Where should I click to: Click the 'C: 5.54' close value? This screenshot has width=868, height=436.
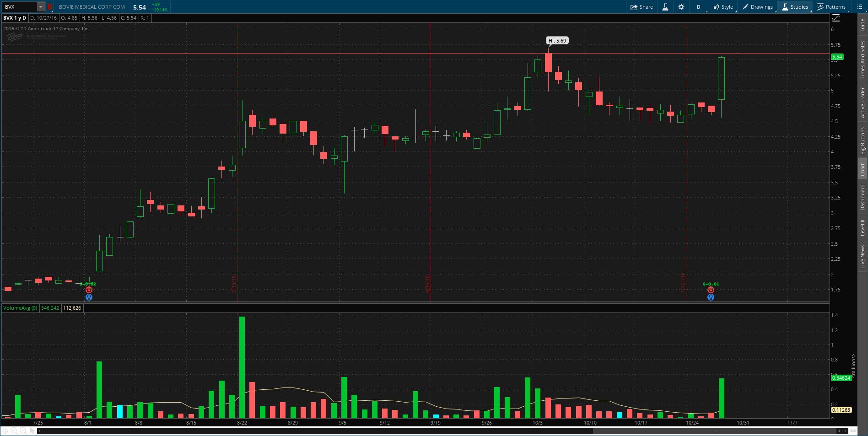point(129,18)
